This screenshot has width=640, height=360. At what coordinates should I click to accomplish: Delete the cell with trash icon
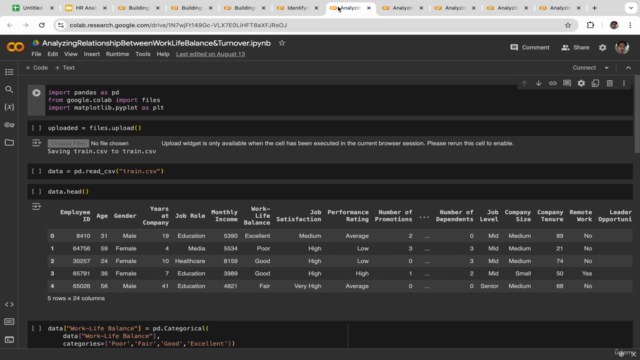610,83
